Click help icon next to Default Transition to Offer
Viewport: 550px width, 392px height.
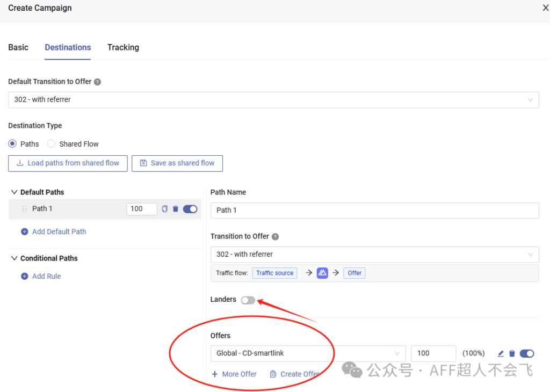[97, 82]
